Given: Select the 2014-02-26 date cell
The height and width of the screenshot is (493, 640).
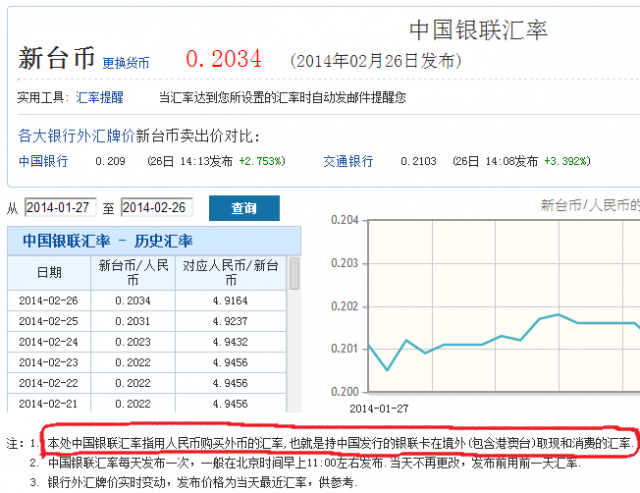Looking at the screenshot, I should tap(49, 301).
